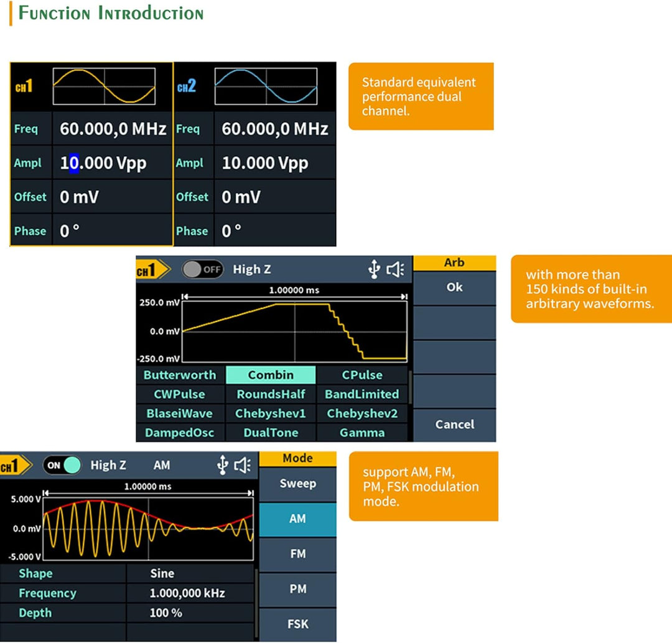Screen dimensions: 672x643
Task: Toggle the ON output switch
Action: (x=62, y=465)
